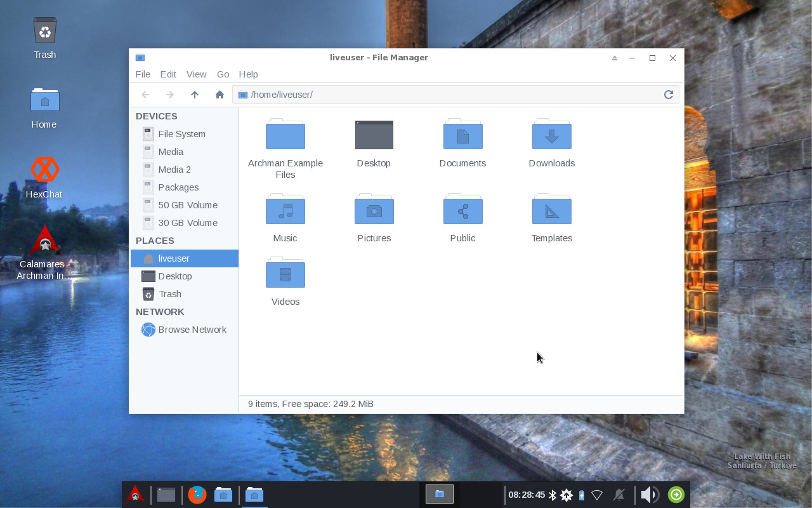Open the Go menu

[x=223, y=74]
